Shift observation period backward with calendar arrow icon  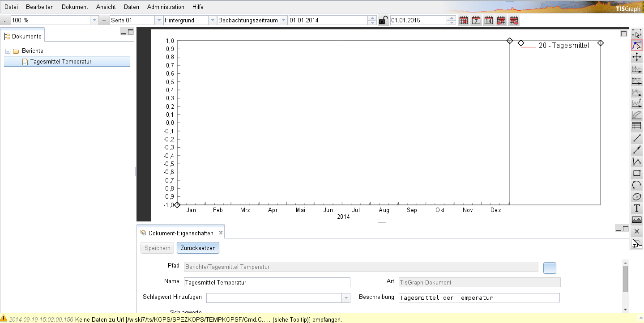501,20
